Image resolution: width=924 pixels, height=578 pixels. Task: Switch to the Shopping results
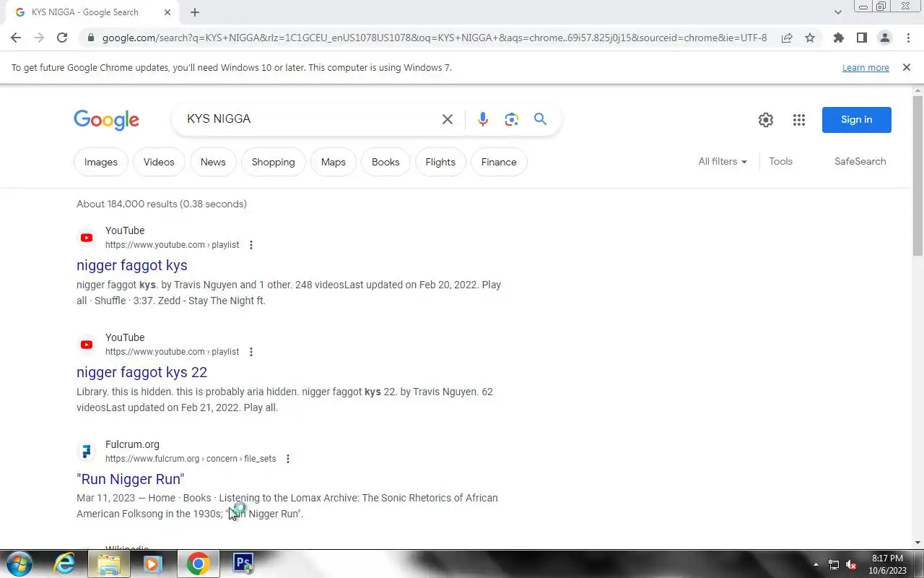pos(273,162)
